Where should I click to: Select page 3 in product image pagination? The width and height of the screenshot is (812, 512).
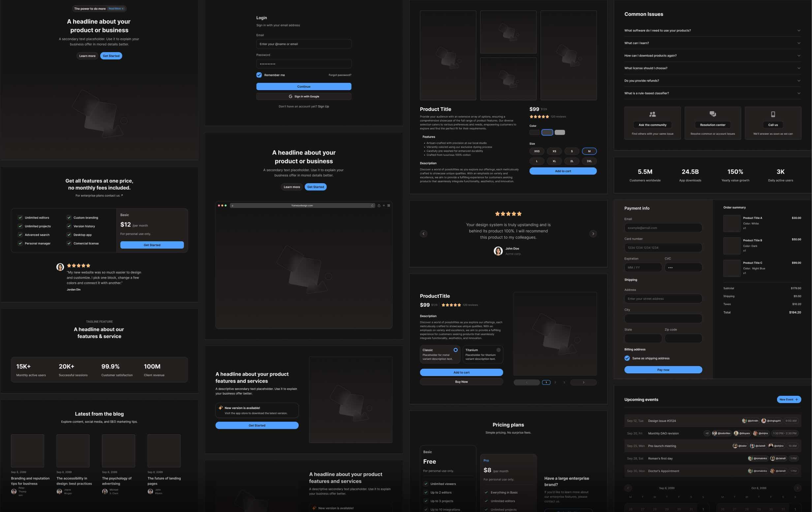pos(564,382)
